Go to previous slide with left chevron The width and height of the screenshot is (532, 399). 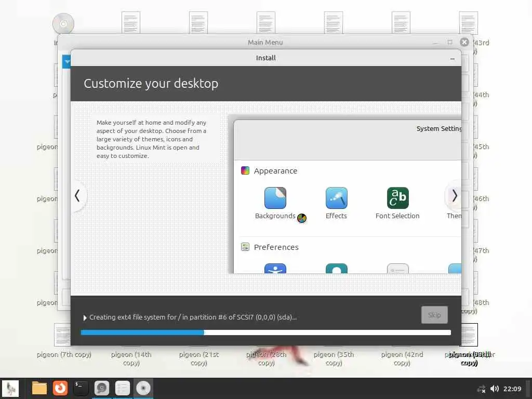tap(77, 196)
